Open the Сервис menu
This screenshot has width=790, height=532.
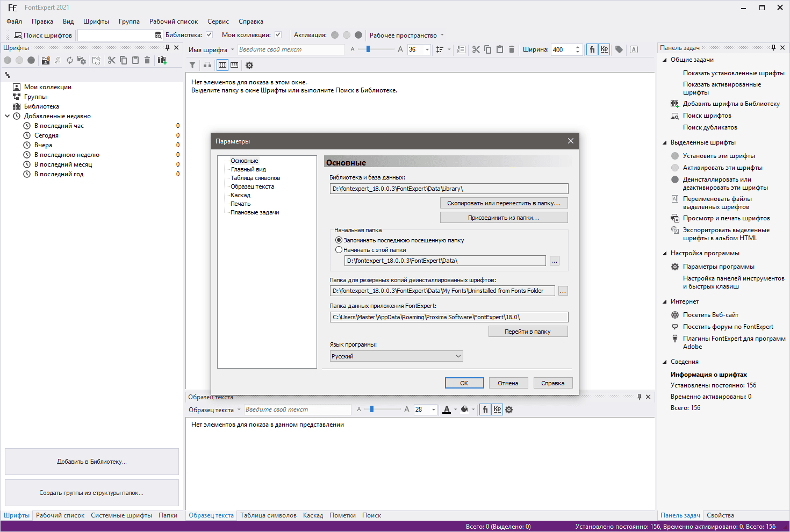pos(218,21)
